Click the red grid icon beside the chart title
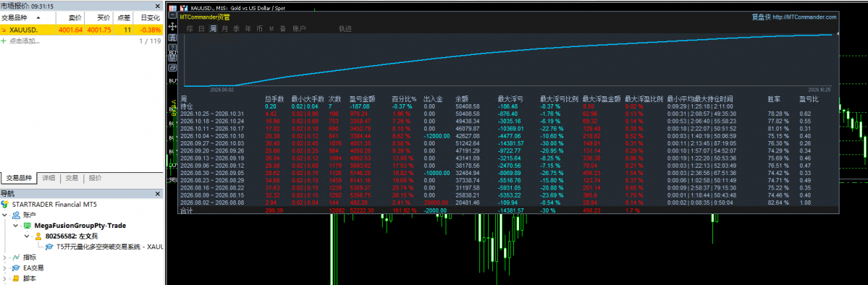The image size is (868, 285). click(173, 8)
